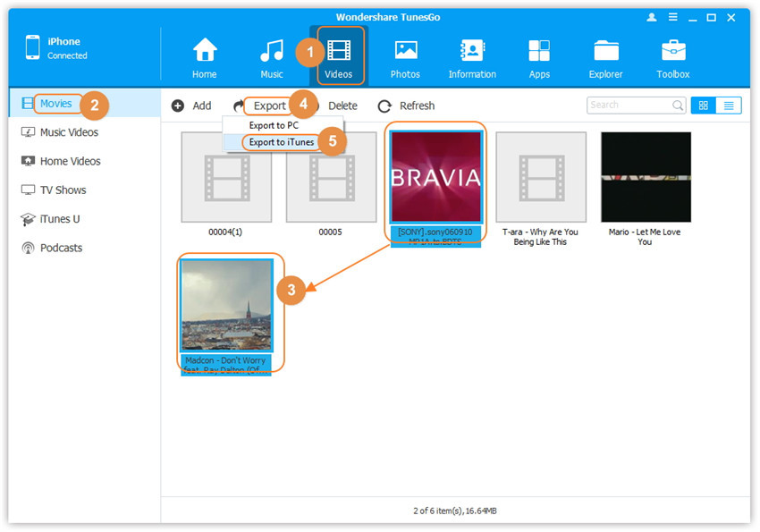The height and width of the screenshot is (532, 760).
Task: Open the Home tab icon
Action: click(x=205, y=57)
